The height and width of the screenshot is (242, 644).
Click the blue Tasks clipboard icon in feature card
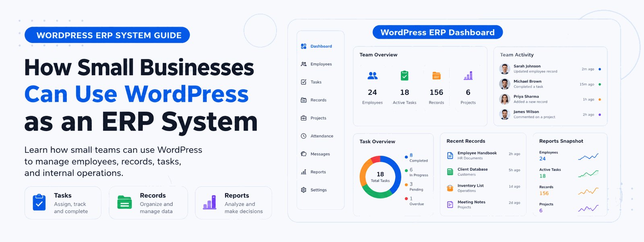coord(39,202)
